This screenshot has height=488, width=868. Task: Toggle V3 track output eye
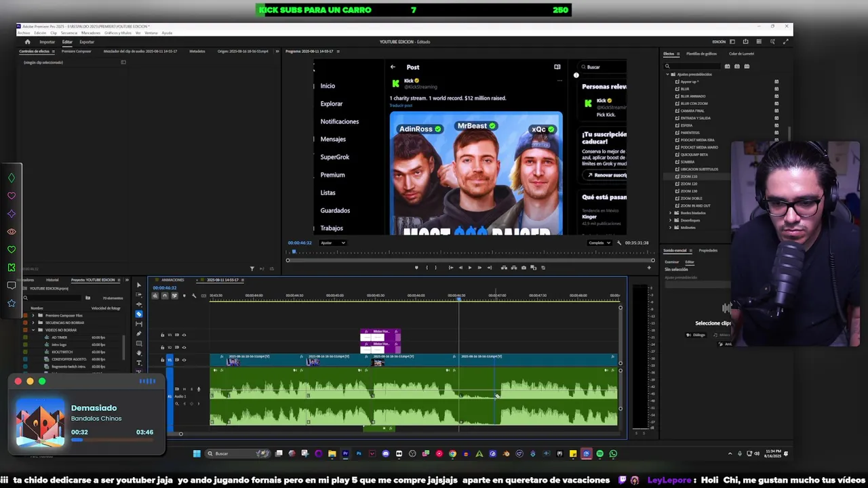click(x=184, y=335)
